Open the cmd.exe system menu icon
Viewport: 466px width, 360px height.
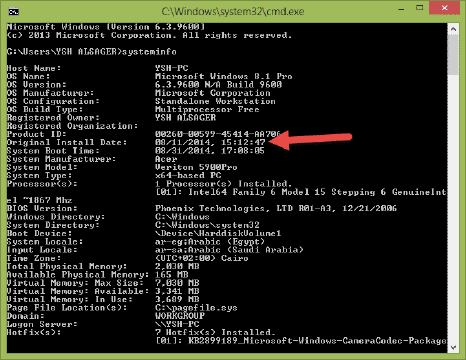14,11
